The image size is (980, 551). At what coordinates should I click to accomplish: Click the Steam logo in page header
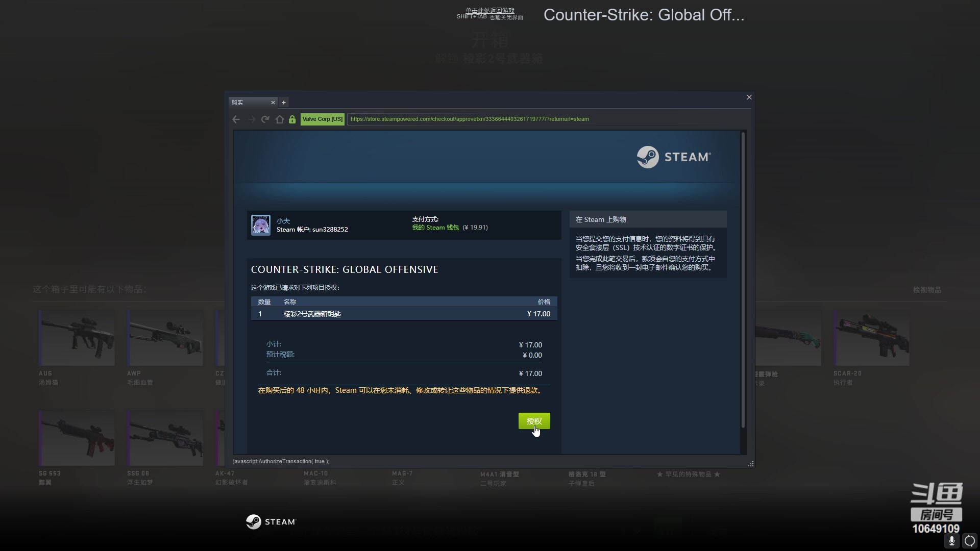click(x=673, y=157)
